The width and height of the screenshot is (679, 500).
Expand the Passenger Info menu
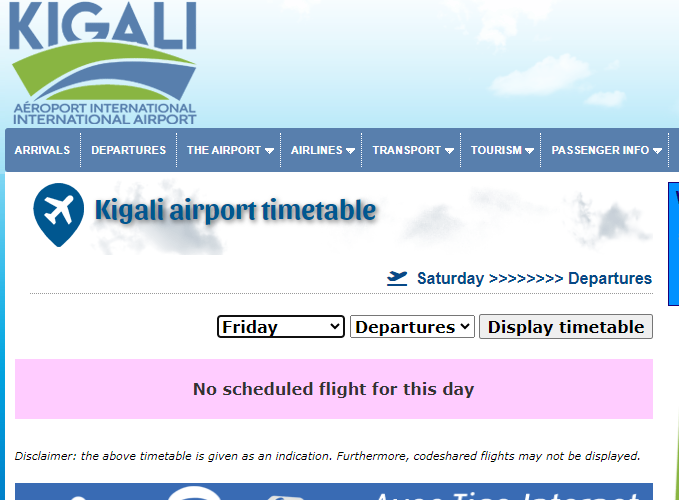[x=600, y=150]
